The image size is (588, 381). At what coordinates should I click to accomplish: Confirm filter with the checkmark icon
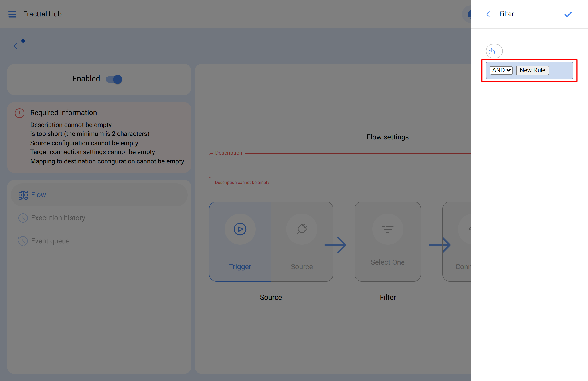pos(568,14)
